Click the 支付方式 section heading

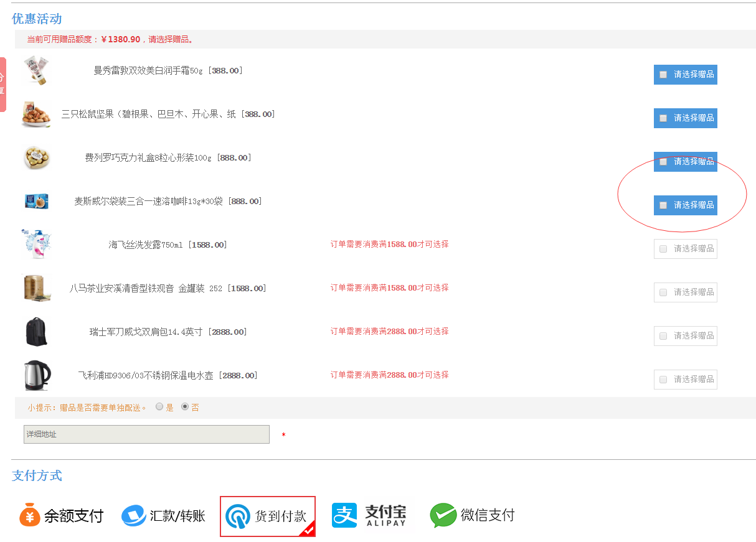click(x=37, y=476)
